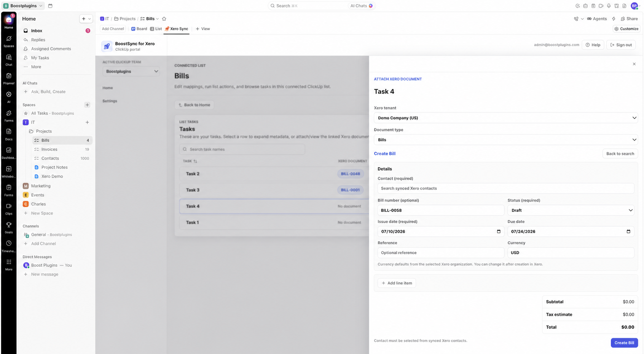Click the Currency USD field
Screen dimensions: 644x354
pos(571,253)
